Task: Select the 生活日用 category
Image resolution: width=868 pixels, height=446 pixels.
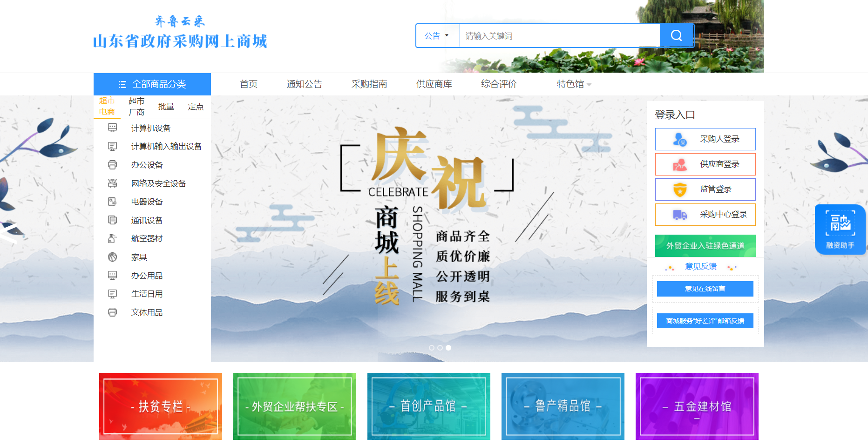Action: [x=147, y=294]
